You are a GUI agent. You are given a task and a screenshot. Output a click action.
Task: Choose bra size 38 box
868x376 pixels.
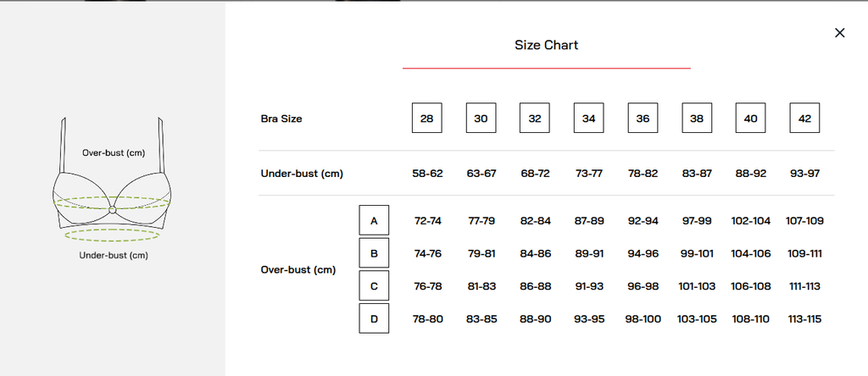(x=697, y=118)
